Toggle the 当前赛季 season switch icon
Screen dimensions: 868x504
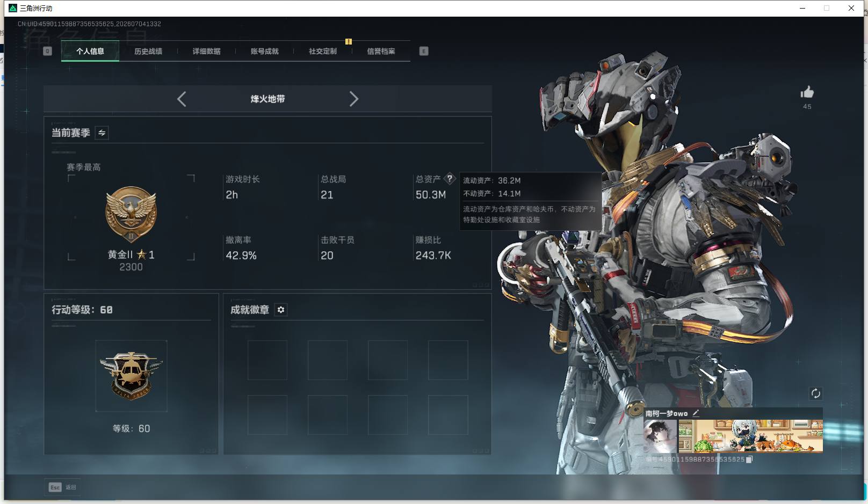(102, 133)
